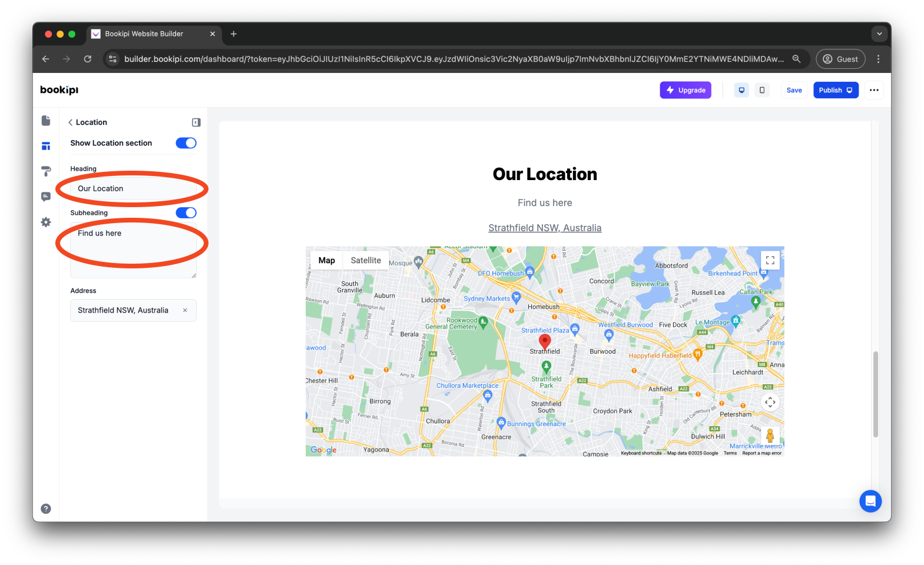Open the settings gear in sidebar

[x=46, y=222]
